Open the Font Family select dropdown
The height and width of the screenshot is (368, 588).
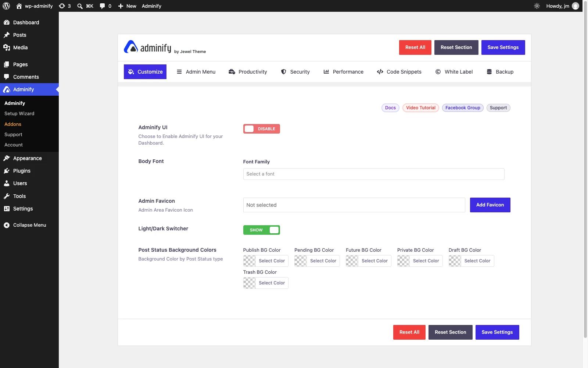point(373,174)
